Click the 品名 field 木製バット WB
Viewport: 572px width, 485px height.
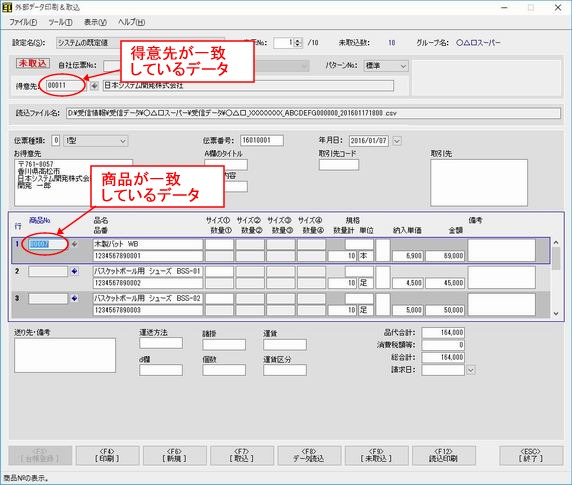148,244
